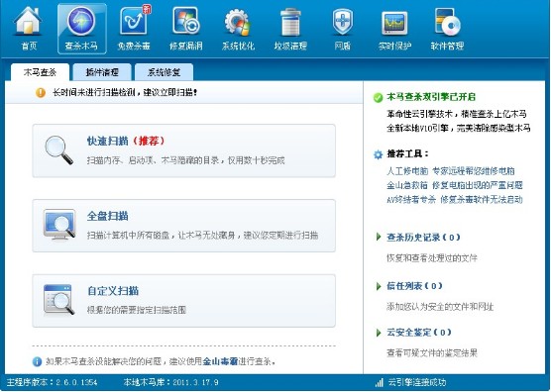
Task: Open the 金山急救箱 link
Action: point(407,185)
